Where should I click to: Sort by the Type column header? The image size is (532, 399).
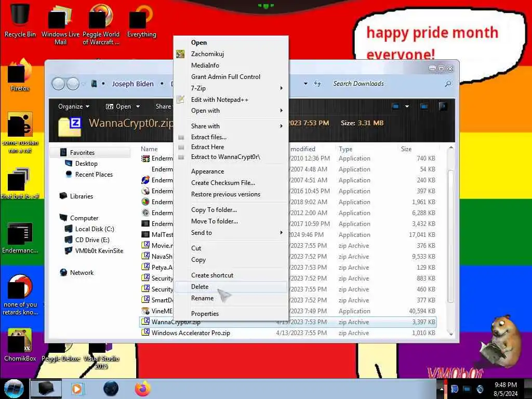click(345, 149)
